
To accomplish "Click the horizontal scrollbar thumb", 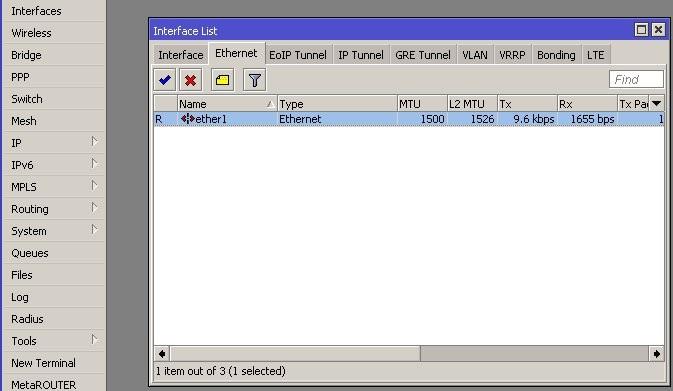I will pyautogui.click(x=295, y=354).
